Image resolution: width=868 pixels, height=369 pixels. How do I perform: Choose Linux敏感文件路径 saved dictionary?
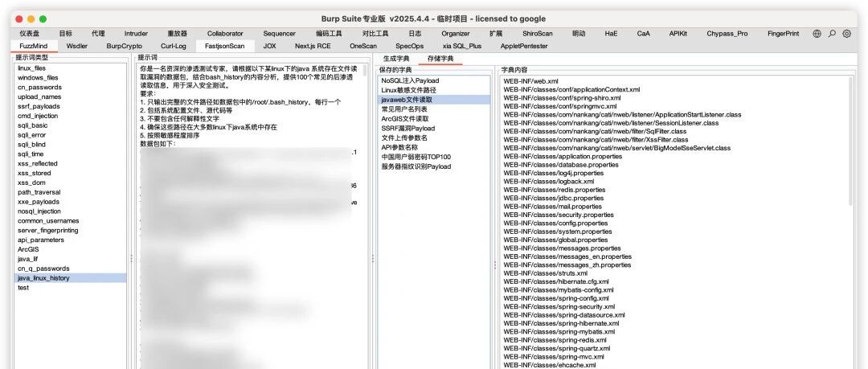(434, 90)
